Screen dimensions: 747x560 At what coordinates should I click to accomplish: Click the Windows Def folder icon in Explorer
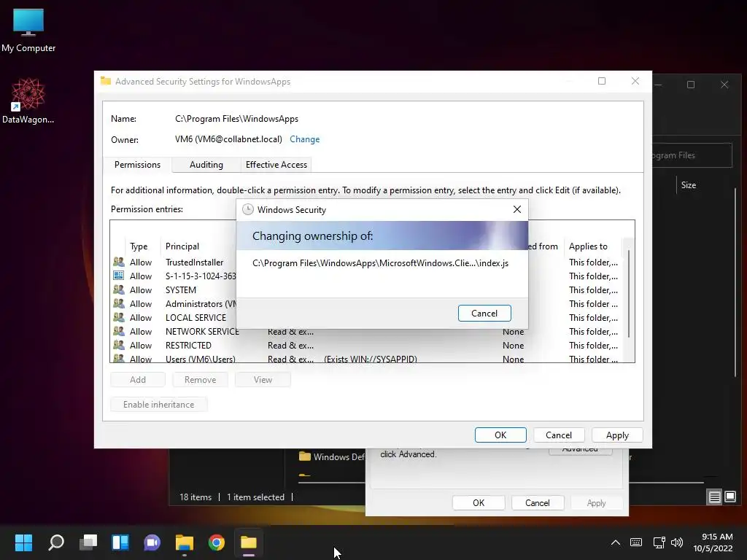click(305, 456)
